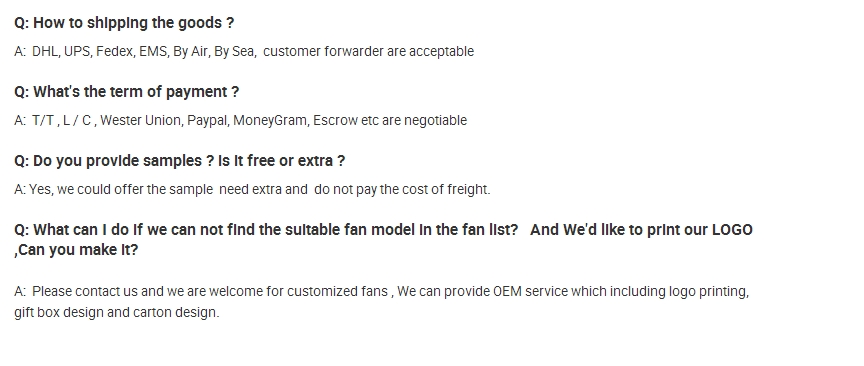
Task: Click the word 'MoneyGram' in payment answer
Action: pyautogui.click(x=270, y=120)
